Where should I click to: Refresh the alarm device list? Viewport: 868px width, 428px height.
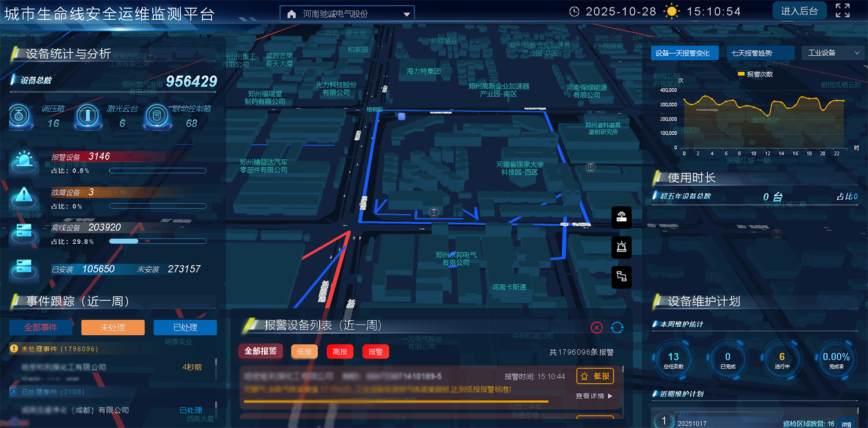(x=617, y=327)
